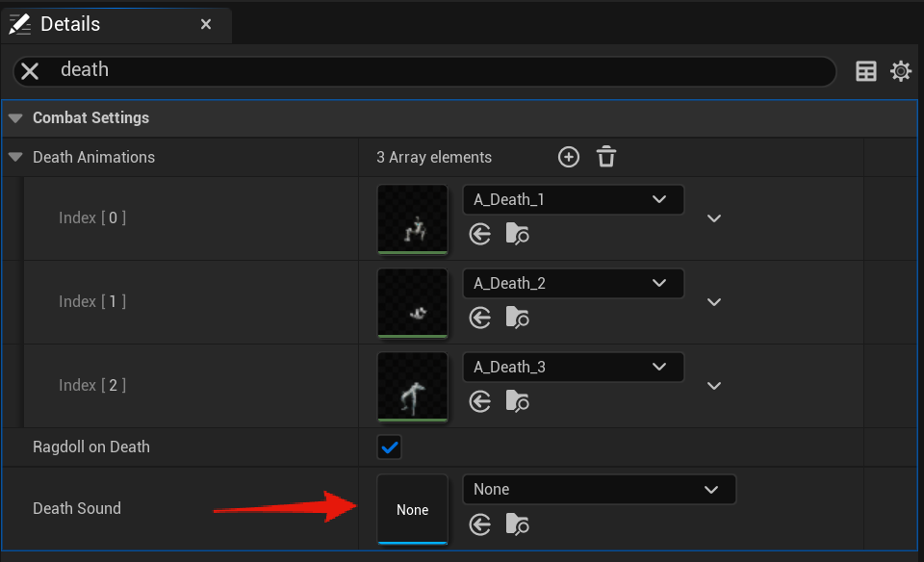
Task: Select the Details tab
Action: tap(70, 24)
